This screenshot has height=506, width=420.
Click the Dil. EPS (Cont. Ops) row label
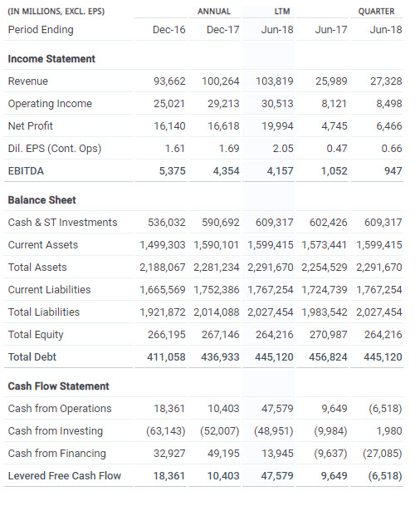55,149
